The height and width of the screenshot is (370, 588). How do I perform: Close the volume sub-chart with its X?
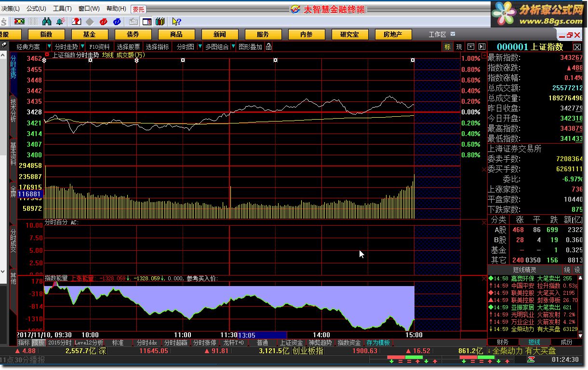[484, 169]
